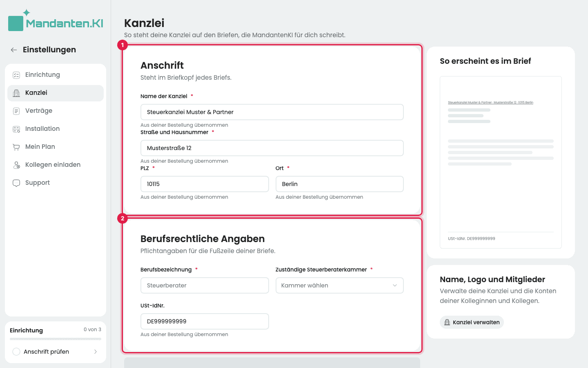Click into the PLZ field

pyautogui.click(x=205, y=184)
